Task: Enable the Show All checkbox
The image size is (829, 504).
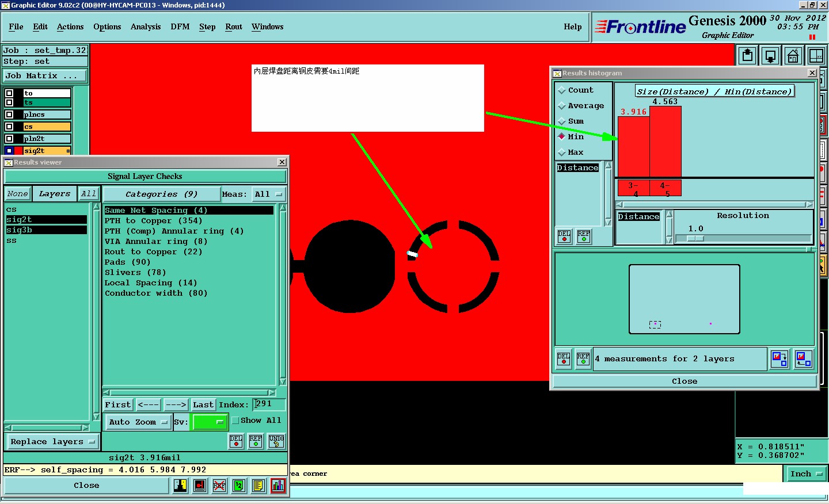Action: pos(235,421)
